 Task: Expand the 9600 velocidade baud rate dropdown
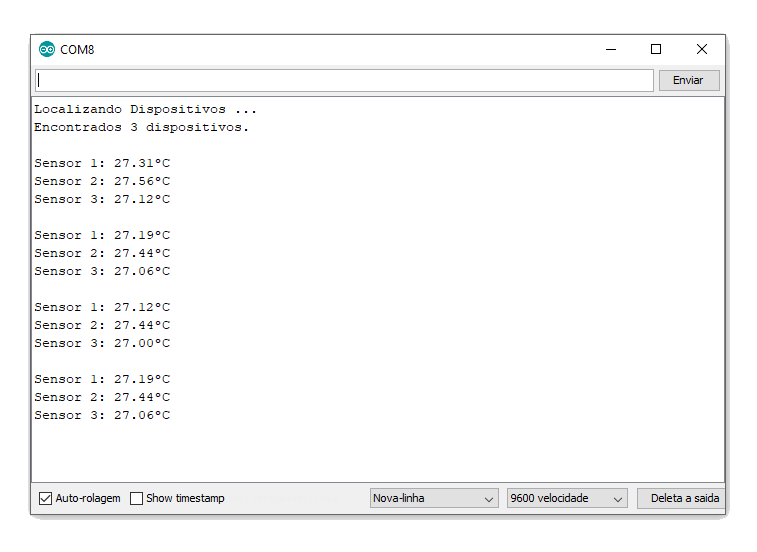click(566, 498)
